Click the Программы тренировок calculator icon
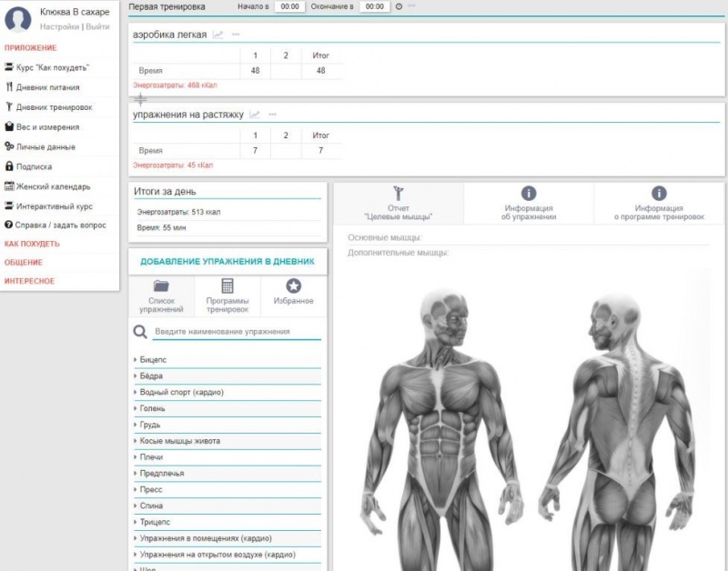 coord(227,286)
